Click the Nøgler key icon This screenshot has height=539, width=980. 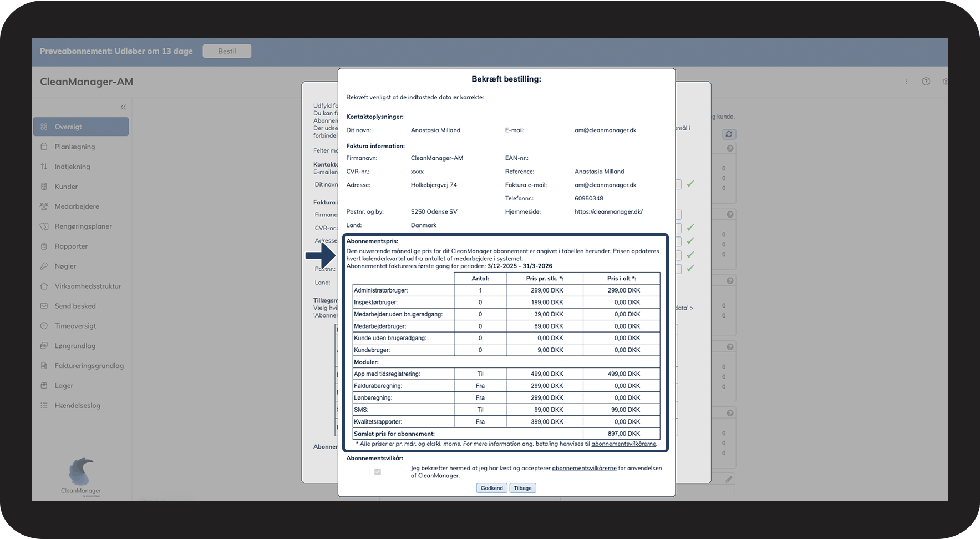(44, 266)
